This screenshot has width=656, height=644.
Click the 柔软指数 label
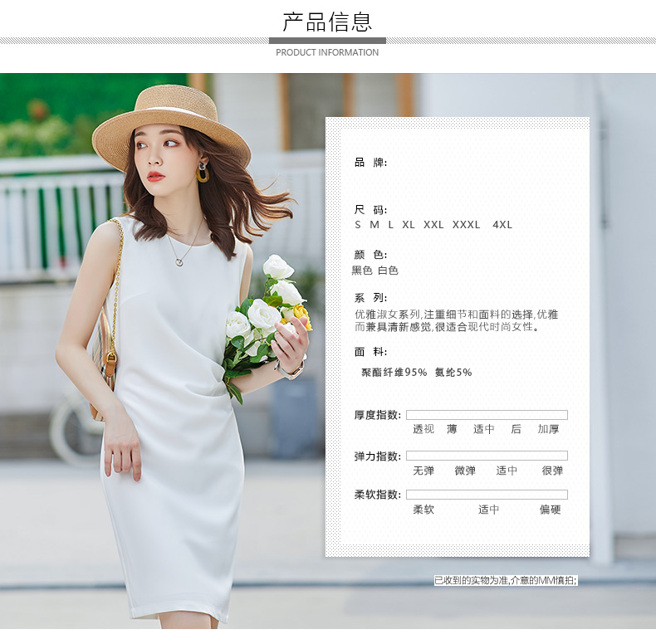(377, 495)
